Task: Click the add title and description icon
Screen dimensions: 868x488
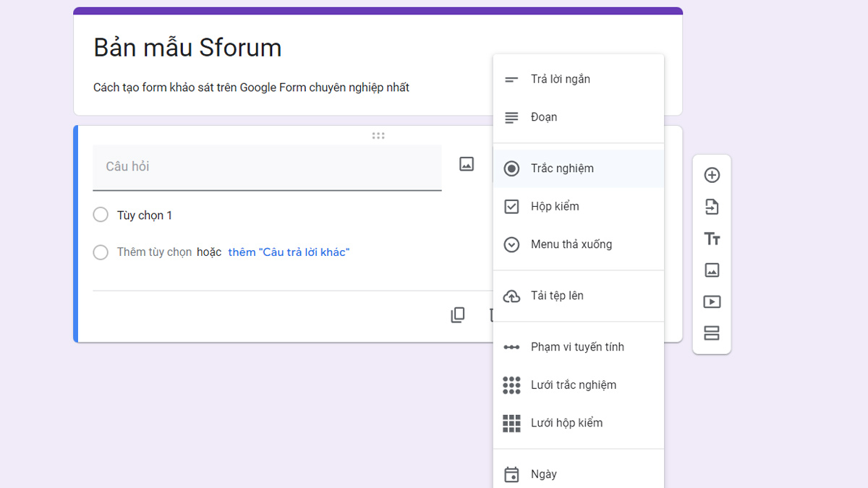Action: [712, 238]
